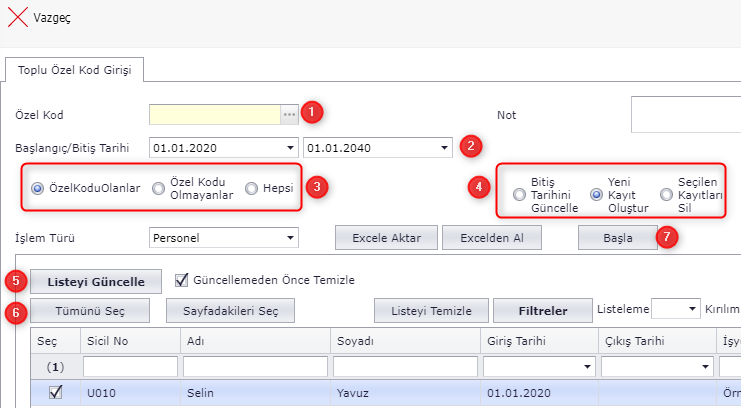Pick Bitiş Tarihini Güncelle radio option

tap(519, 194)
